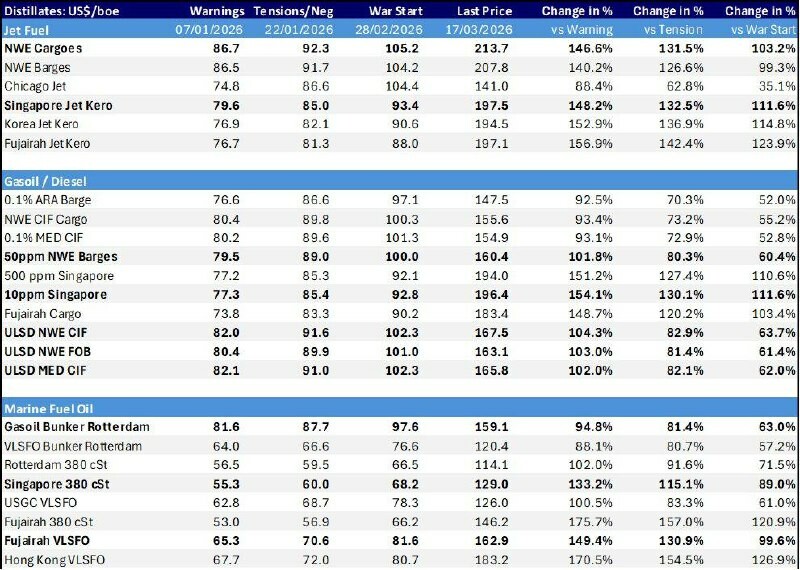Click the 'Last Price' column header
This screenshot has height=570, width=800.
(485, 12)
